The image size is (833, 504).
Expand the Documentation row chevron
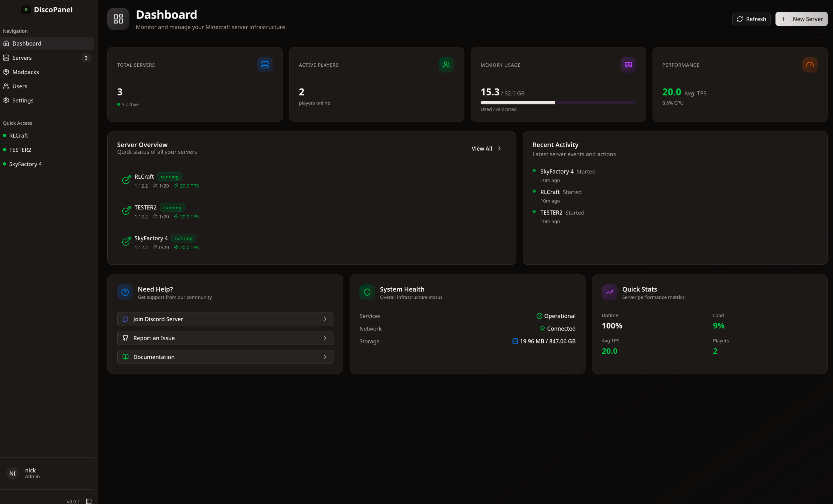(325, 357)
